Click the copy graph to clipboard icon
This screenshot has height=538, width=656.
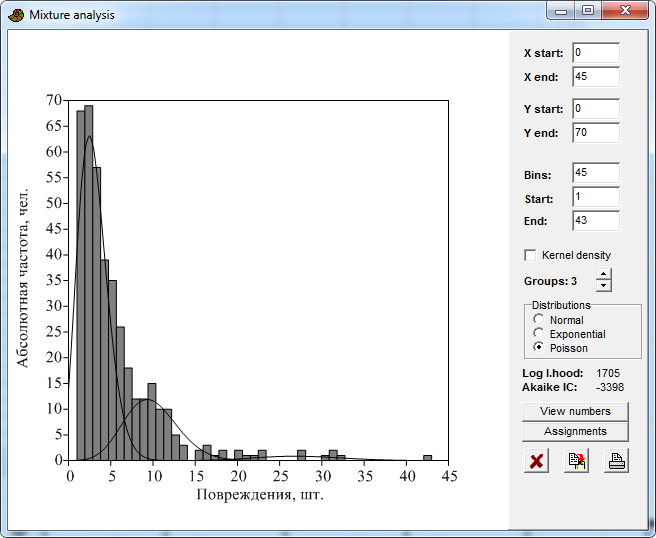(576, 461)
